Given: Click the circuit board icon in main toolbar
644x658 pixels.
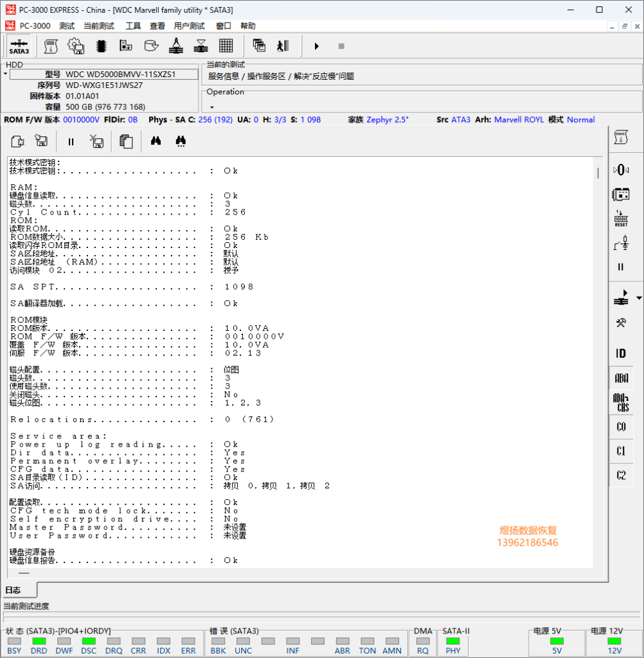Looking at the screenshot, I should point(125,46).
